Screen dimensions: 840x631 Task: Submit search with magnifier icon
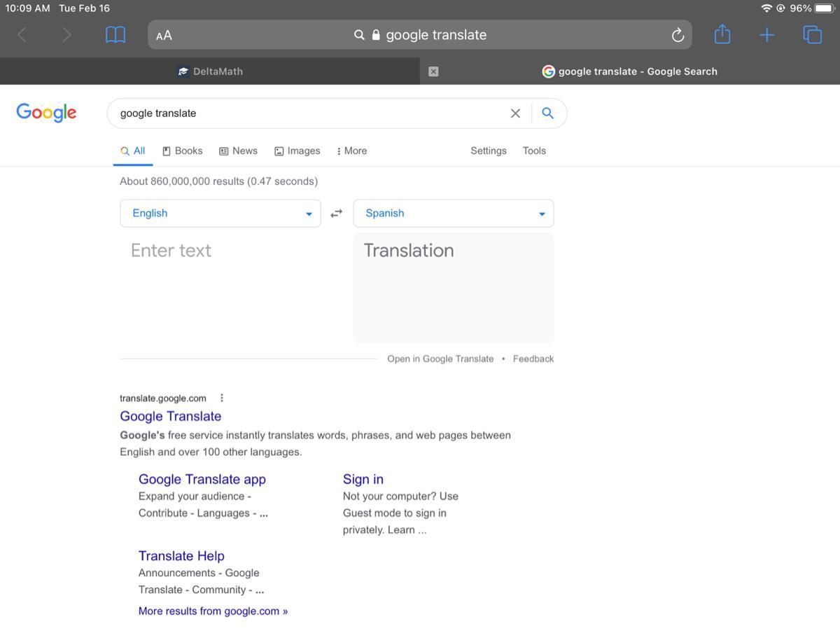pyautogui.click(x=548, y=113)
